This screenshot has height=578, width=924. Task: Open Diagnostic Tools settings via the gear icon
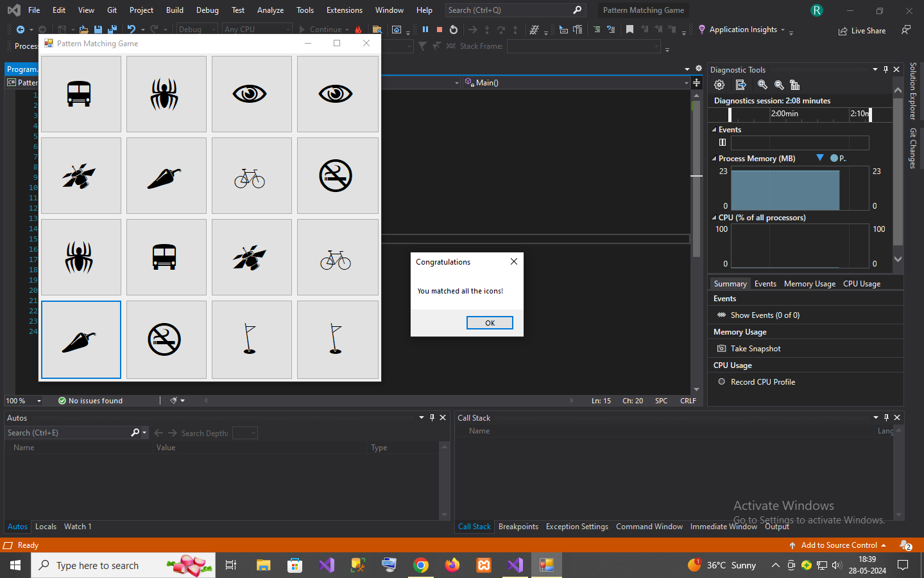pyautogui.click(x=719, y=84)
